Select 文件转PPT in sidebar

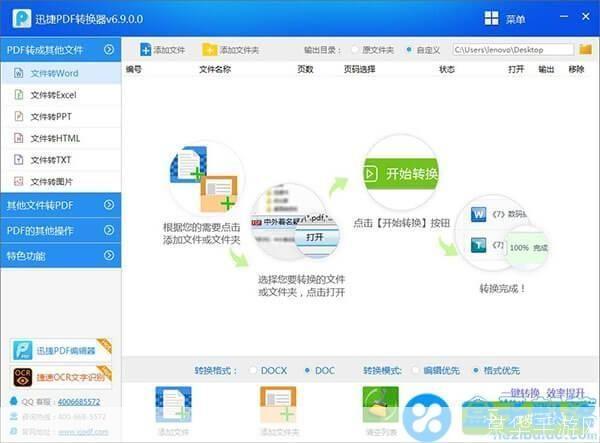[61, 116]
